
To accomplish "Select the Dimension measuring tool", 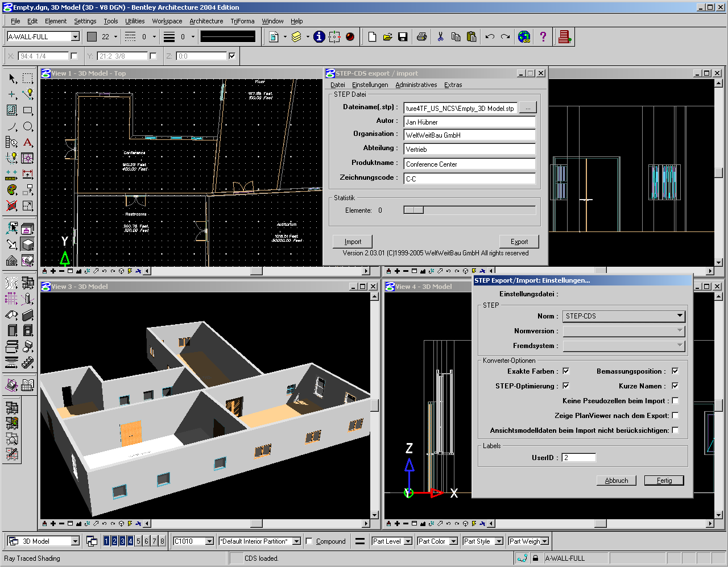I will click(x=27, y=174).
